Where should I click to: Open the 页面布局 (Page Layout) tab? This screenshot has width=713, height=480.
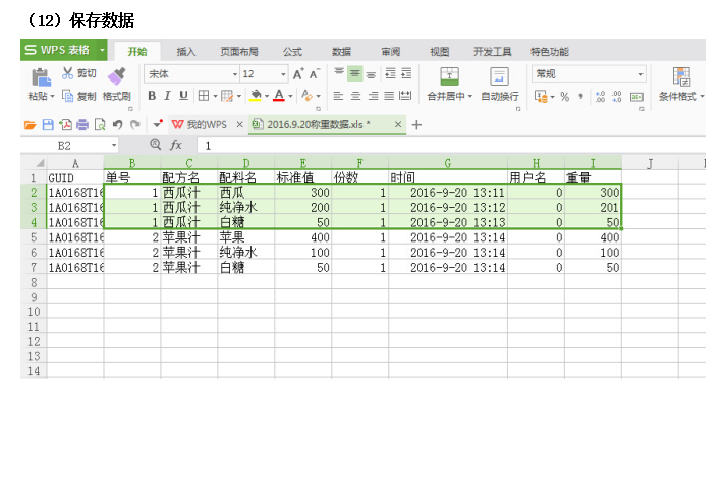239,51
